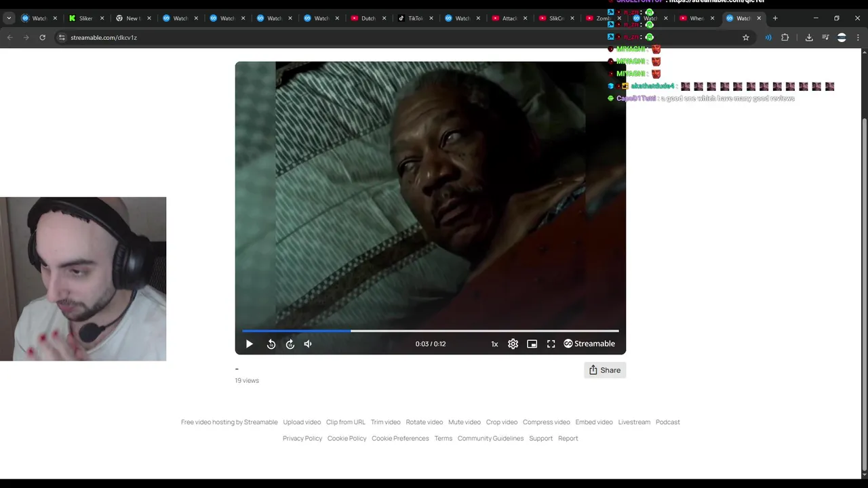
Task: Open a new tab with the plus button
Action: [775, 18]
